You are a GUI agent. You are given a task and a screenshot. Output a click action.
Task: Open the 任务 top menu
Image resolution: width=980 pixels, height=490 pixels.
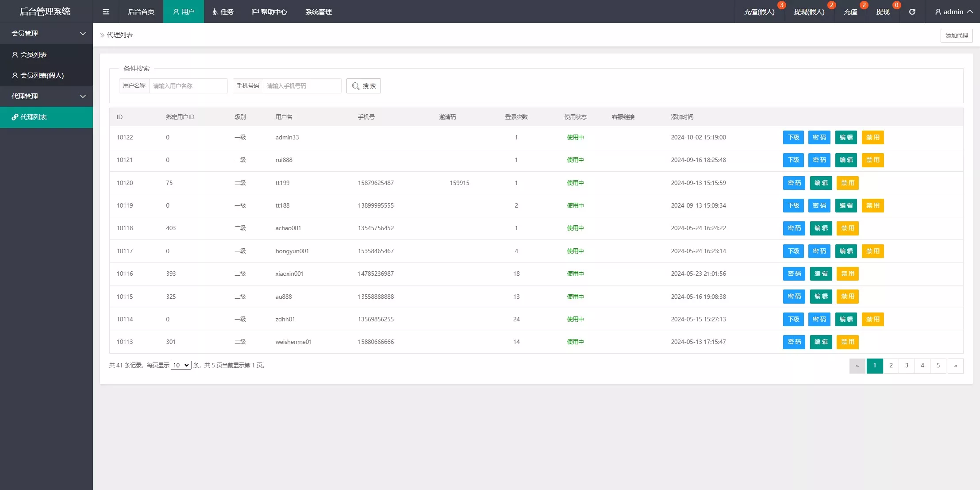(223, 12)
